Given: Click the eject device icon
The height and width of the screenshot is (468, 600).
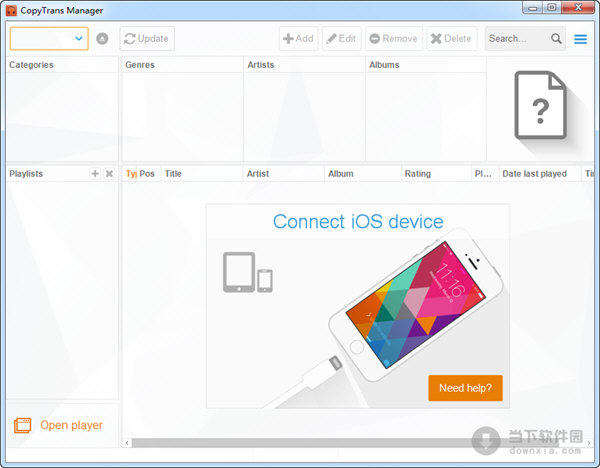Looking at the screenshot, I should 102,39.
